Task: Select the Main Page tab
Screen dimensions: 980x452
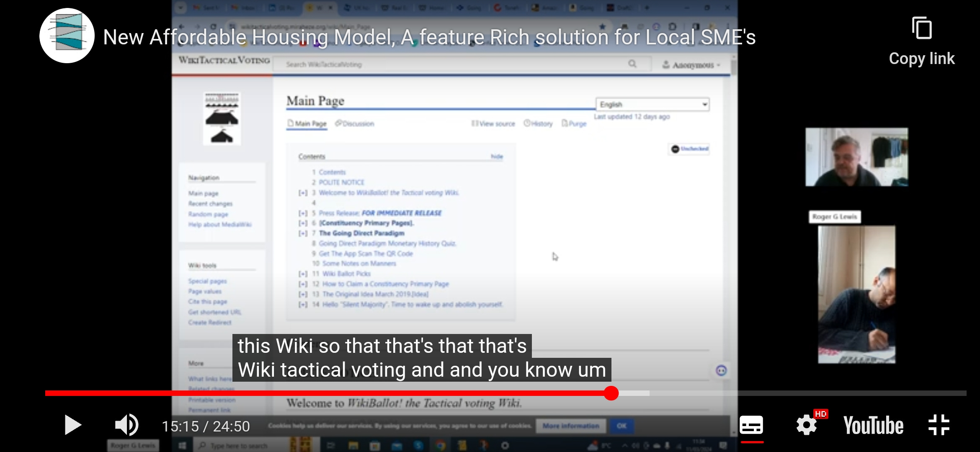Action: pyautogui.click(x=307, y=123)
